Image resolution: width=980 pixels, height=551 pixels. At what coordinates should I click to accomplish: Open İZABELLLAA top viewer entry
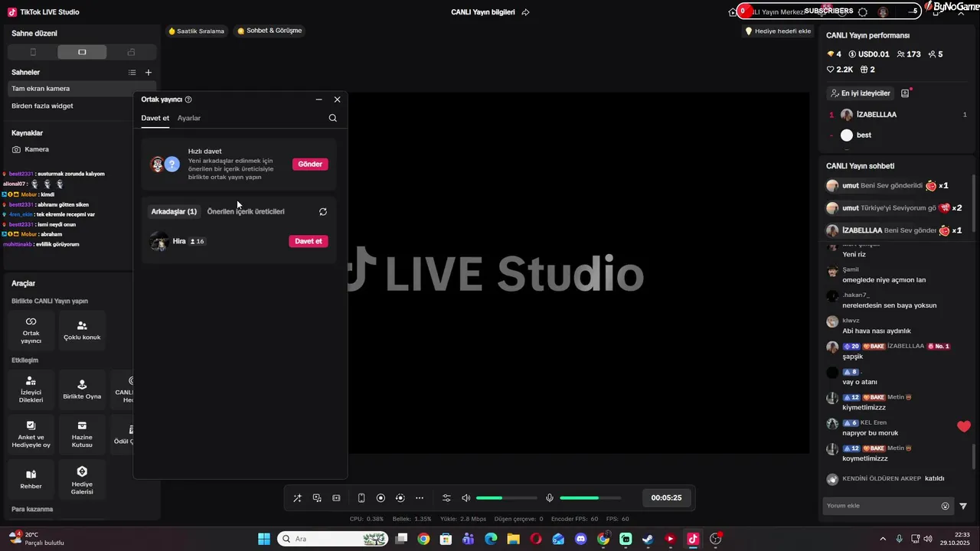tap(898, 115)
